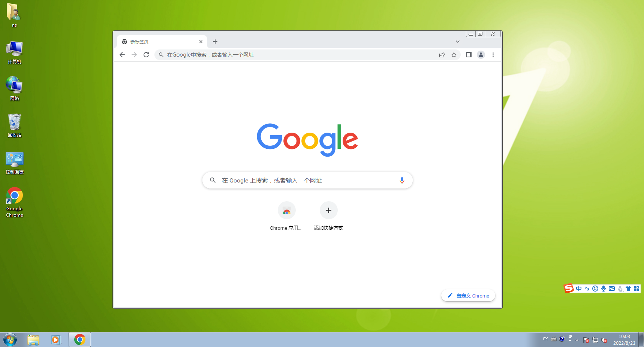This screenshot has width=644, height=347.
Task: Click the 自定义 Chrome button
Action: [468, 296]
